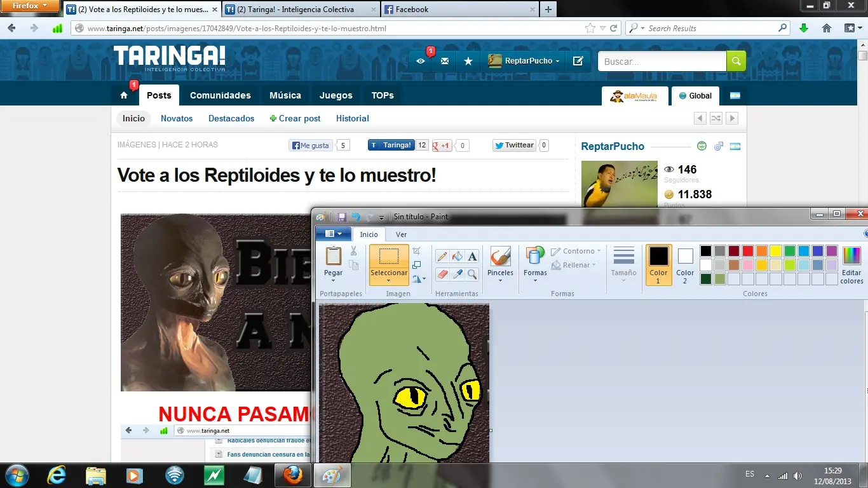Click the Crear post link

[295, 119]
